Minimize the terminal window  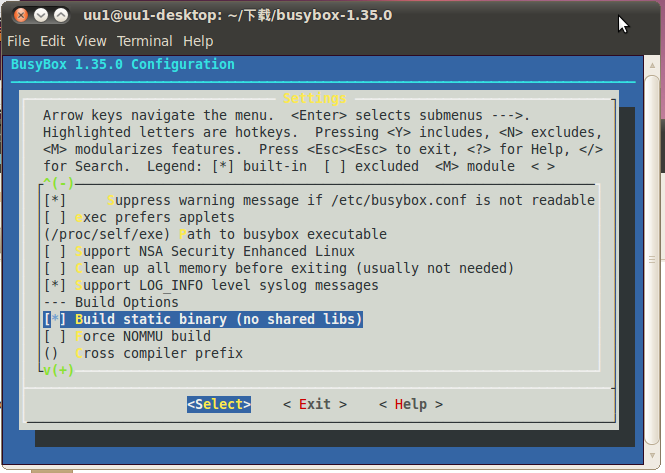coord(41,16)
